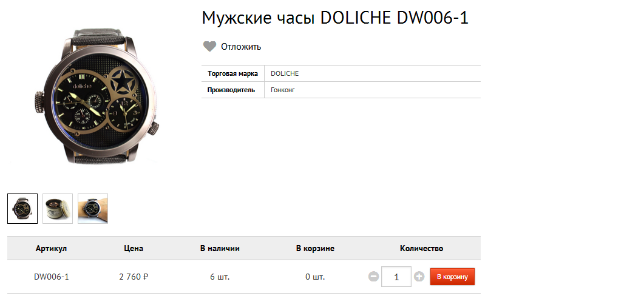Viewport: 644px width, 296px height.
Task: Click the Количество column header
Action: [x=421, y=248]
